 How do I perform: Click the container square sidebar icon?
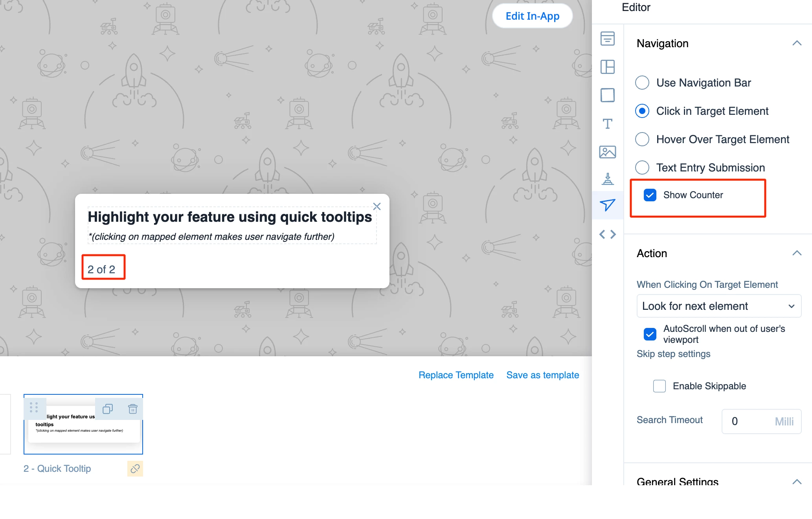[x=607, y=95]
